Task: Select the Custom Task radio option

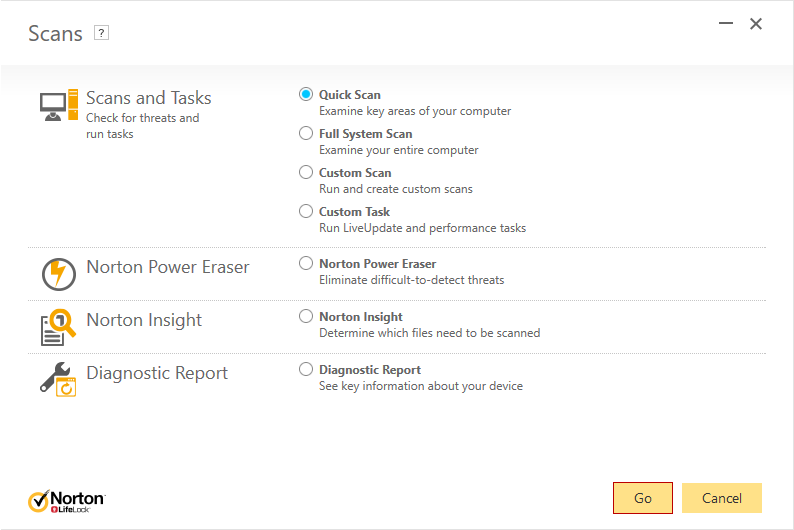Action: coord(306,211)
